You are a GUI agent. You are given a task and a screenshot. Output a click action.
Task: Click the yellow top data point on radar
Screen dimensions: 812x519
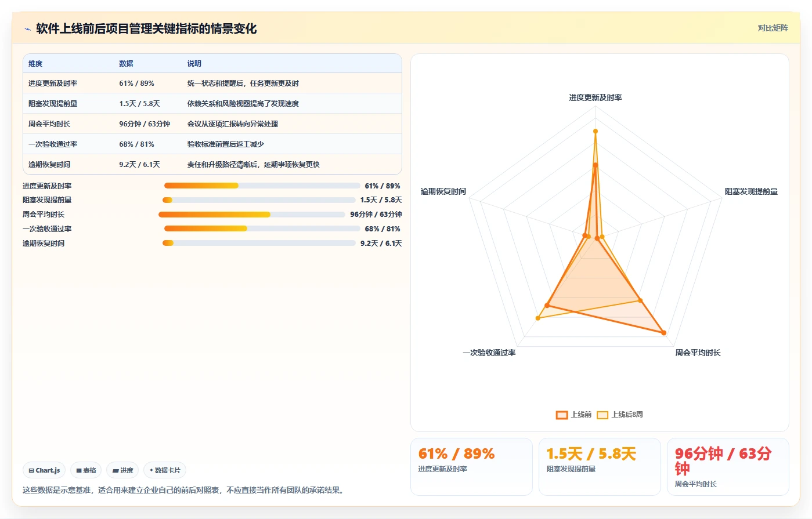(x=595, y=131)
